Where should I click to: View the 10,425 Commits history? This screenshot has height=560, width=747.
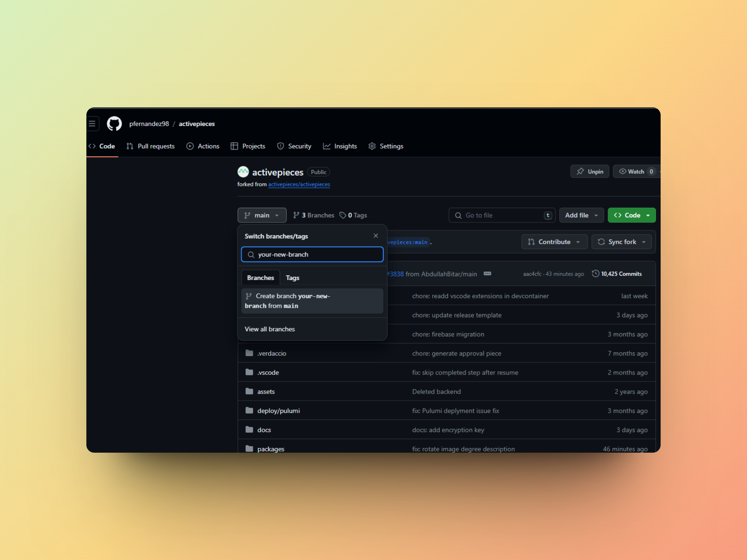tap(617, 274)
